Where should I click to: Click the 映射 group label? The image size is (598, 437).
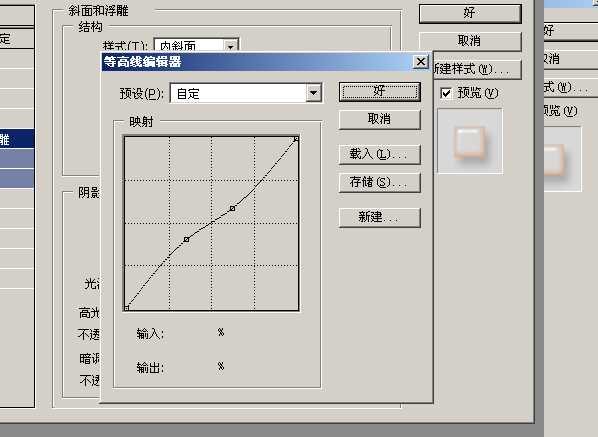tap(141, 122)
